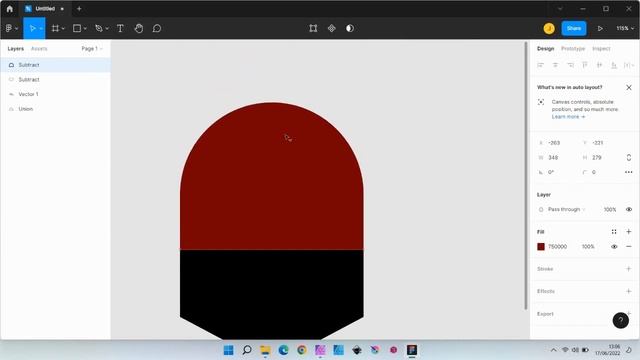Add an effect with plus

click(629, 291)
